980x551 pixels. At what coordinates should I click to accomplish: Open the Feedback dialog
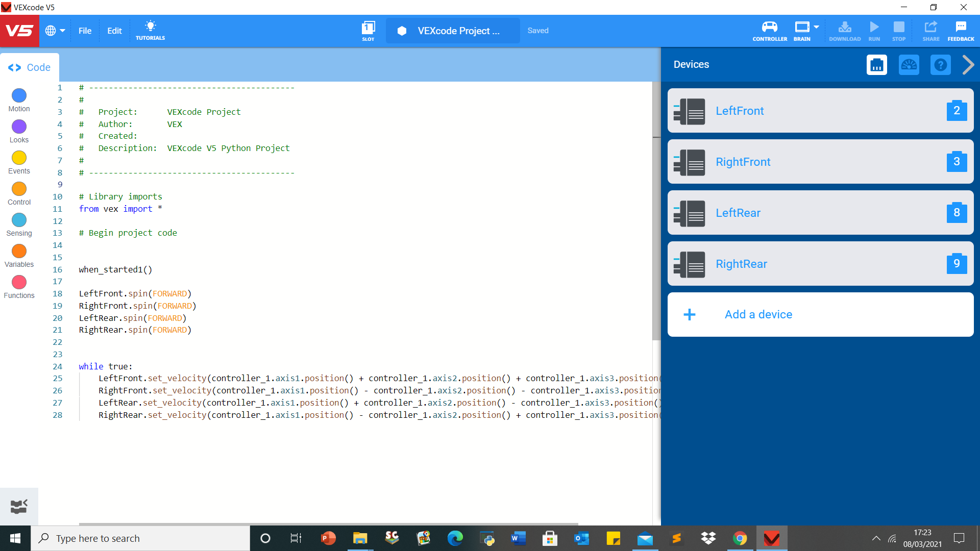point(961,31)
